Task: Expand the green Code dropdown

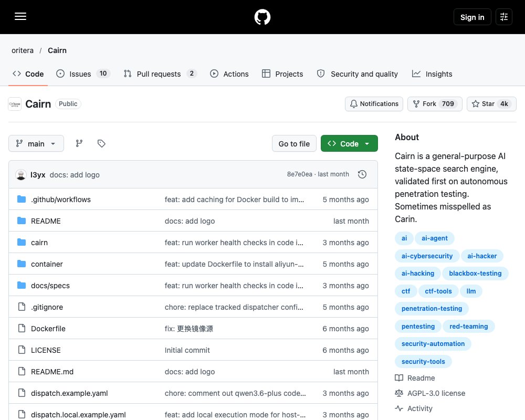Action: click(349, 144)
